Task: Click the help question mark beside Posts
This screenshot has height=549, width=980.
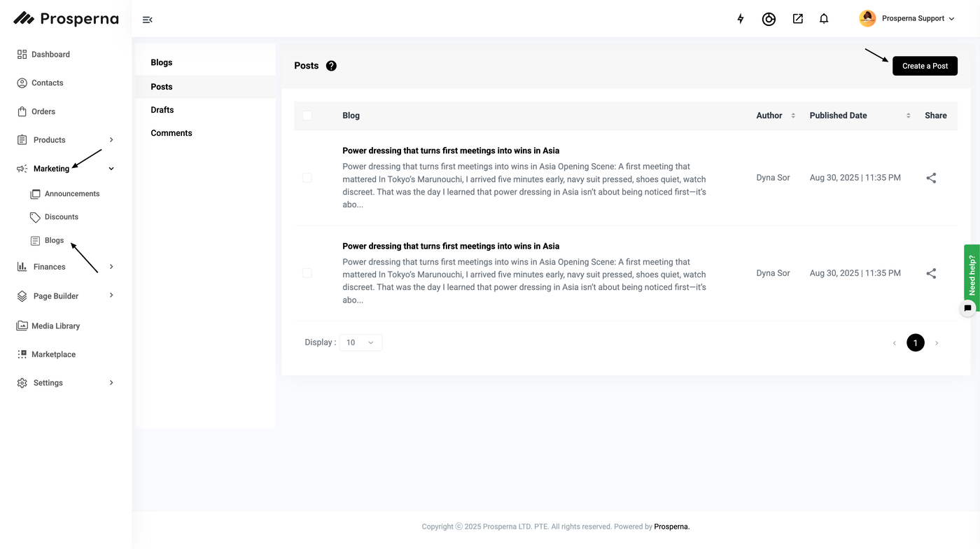Action: click(x=331, y=66)
